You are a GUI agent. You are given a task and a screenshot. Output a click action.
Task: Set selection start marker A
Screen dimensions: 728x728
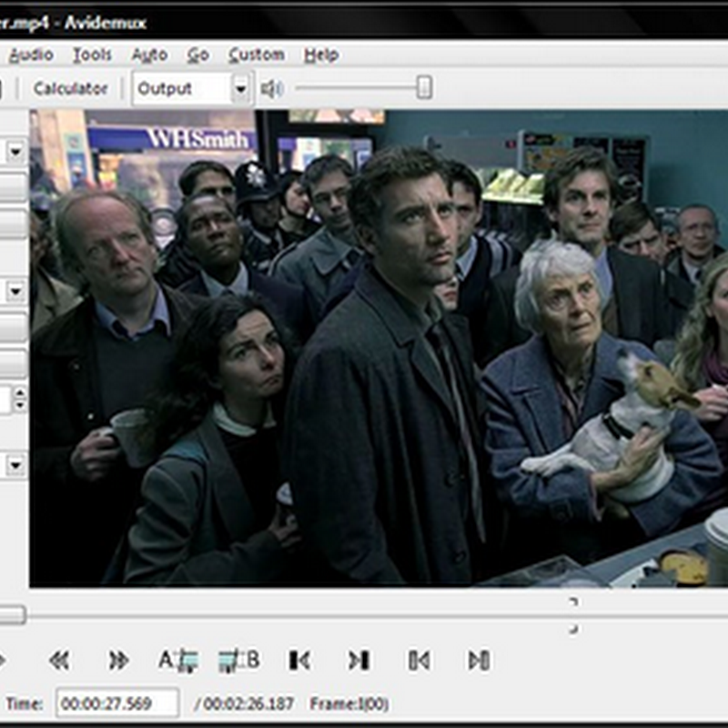[178, 661]
